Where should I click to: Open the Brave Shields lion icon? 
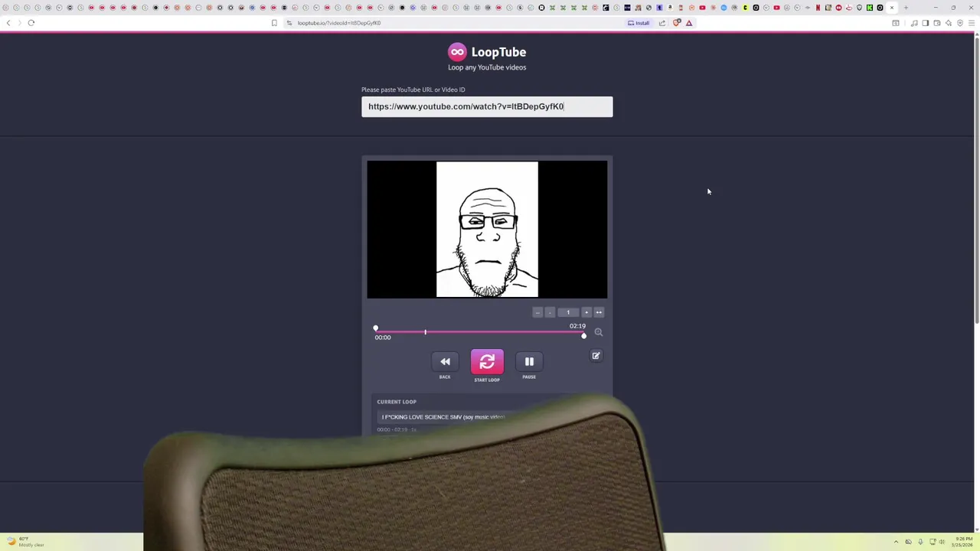(677, 23)
